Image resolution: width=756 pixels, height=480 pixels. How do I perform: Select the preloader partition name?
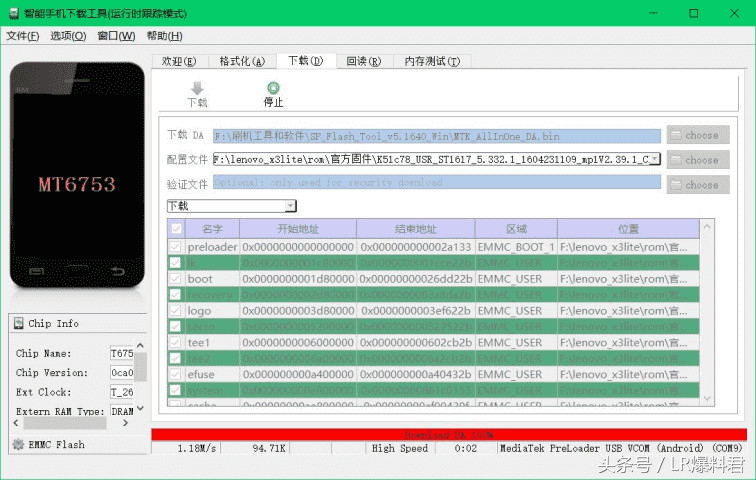(x=212, y=247)
